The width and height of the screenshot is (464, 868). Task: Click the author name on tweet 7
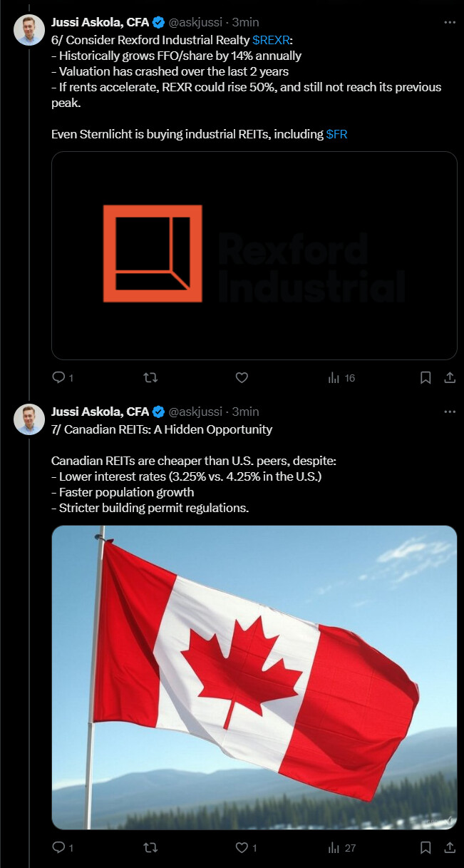click(100, 412)
